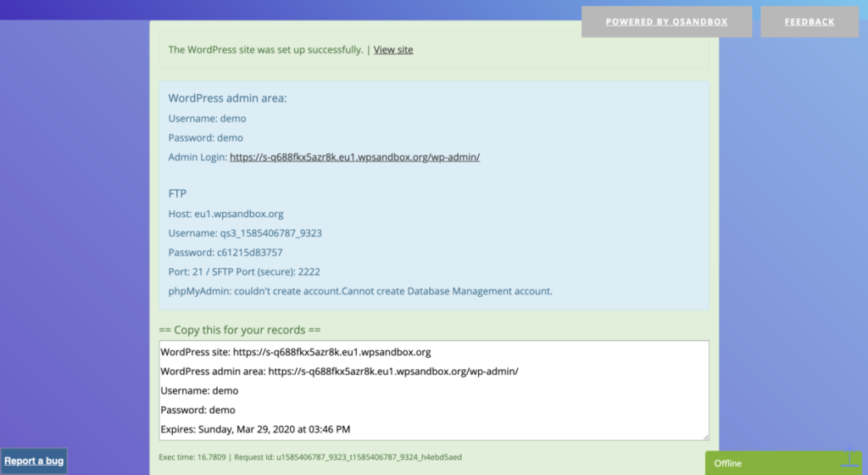Select the 'WordPress site was set up successfully' message
Screen dimensions: 868x475
[x=265, y=50]
